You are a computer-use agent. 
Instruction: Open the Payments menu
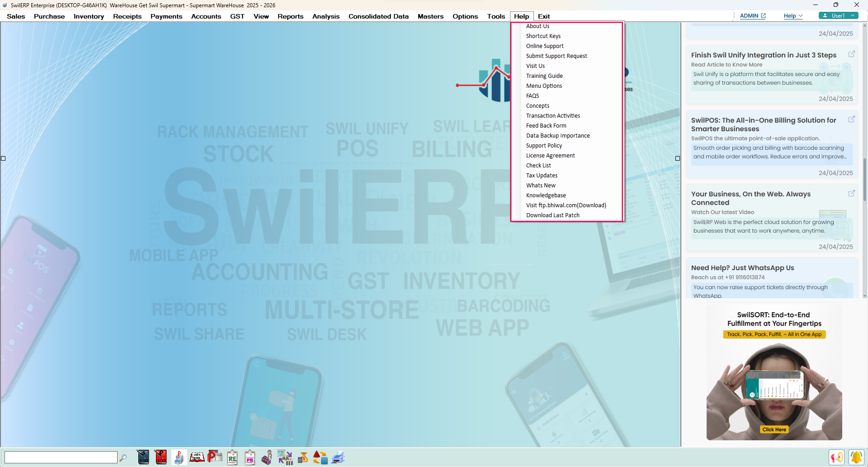click(x=166, y=16)
